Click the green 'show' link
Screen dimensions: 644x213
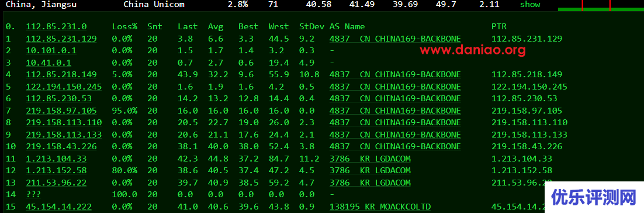(x=530, y=5)
